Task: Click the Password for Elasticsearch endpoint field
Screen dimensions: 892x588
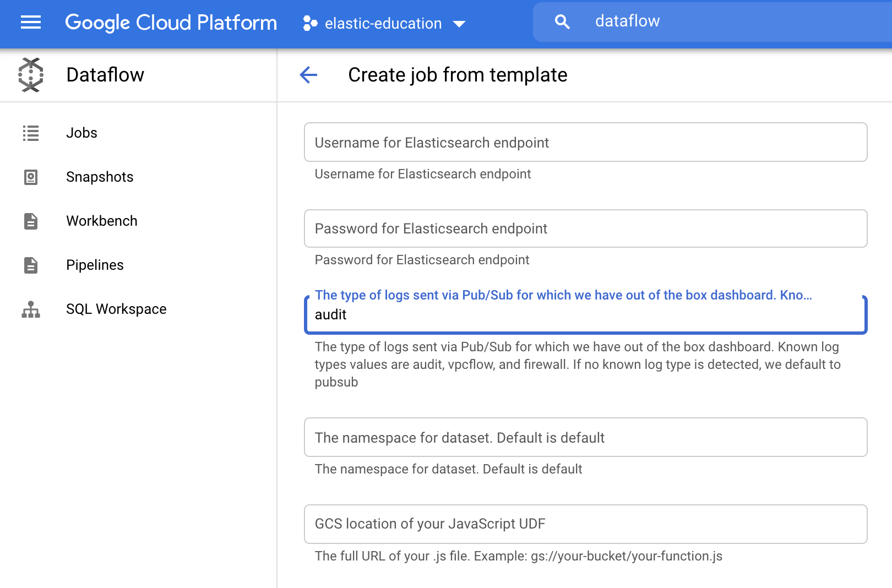Action: (585, 228)
